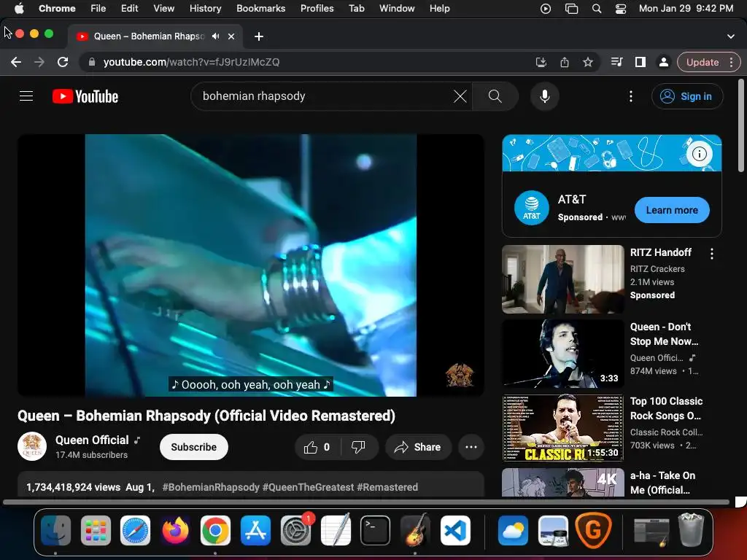The height and width of the screenshot is (560, 747).
Task: Open the Apple menu
Action: point(19,9)
